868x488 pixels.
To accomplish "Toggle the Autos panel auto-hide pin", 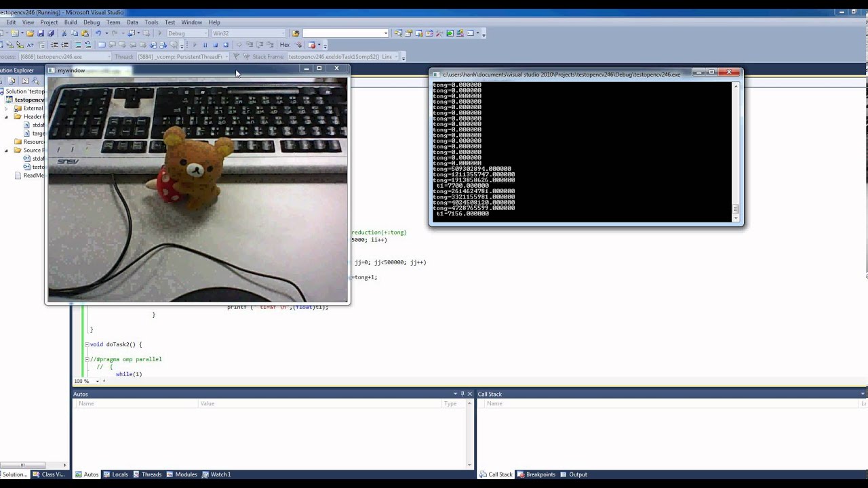I will click(x=463, y=394).
